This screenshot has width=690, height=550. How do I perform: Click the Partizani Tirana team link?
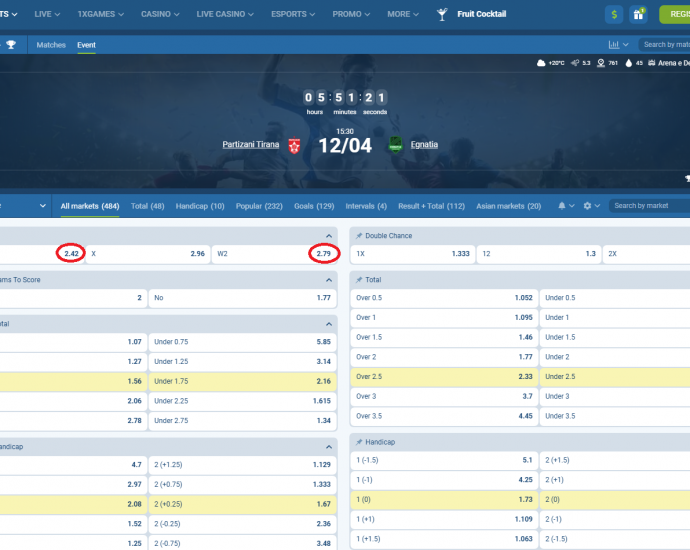pos(251,144)
